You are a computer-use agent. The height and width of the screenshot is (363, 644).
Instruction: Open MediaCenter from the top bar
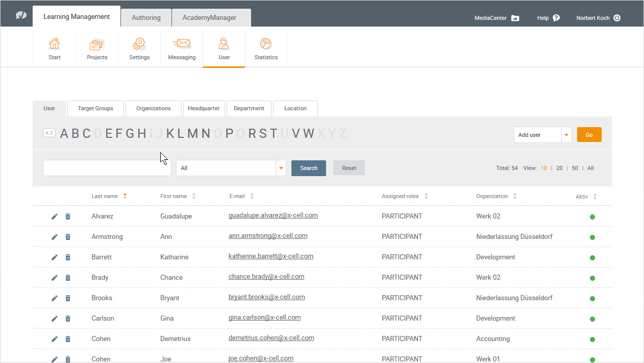[515, 18]
